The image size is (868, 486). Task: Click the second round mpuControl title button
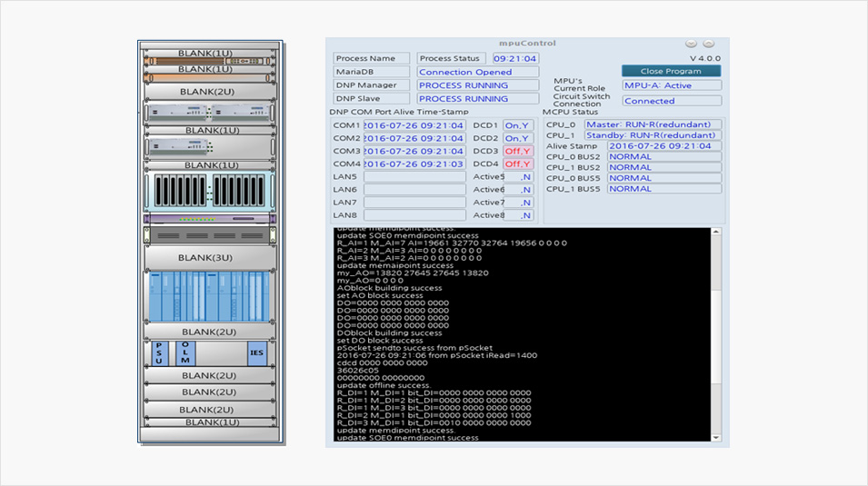click(x=709, y=44)
